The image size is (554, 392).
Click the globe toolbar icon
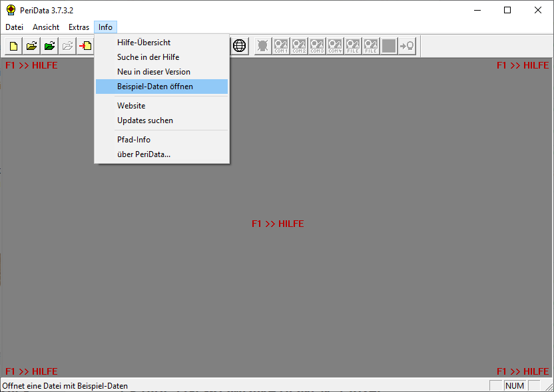240,46
